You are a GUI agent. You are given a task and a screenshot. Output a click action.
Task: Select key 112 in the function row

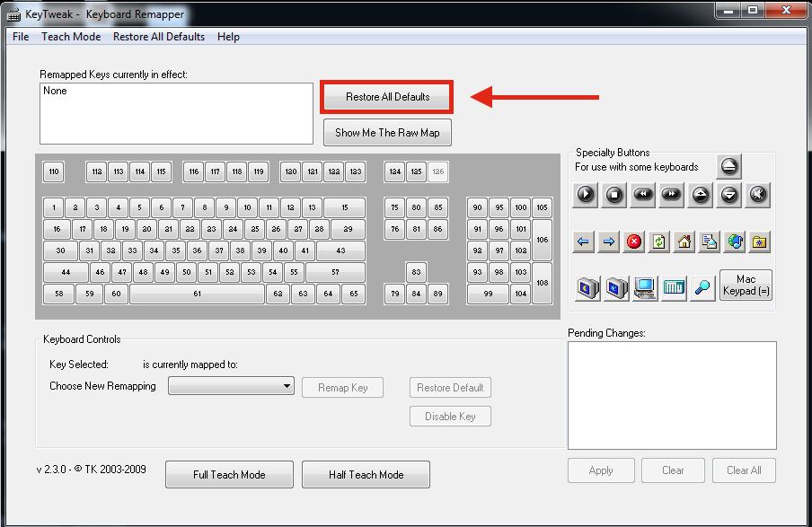[x=97, y=171]
